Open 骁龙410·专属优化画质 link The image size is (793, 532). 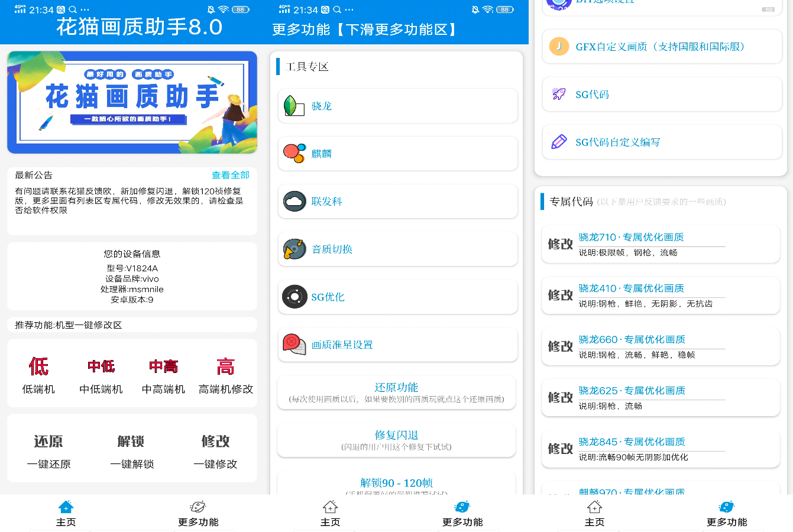[631, 288]
